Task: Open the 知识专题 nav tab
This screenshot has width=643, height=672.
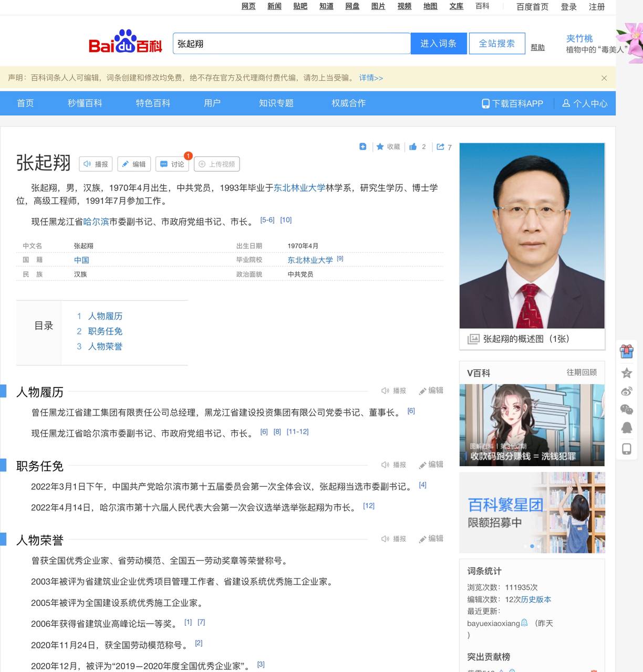Action: tap(276, 103)
